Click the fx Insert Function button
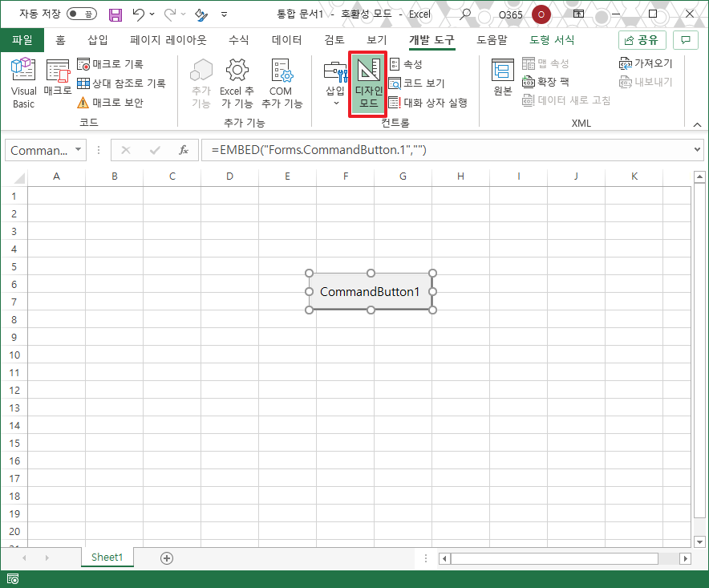 [183, 150]
